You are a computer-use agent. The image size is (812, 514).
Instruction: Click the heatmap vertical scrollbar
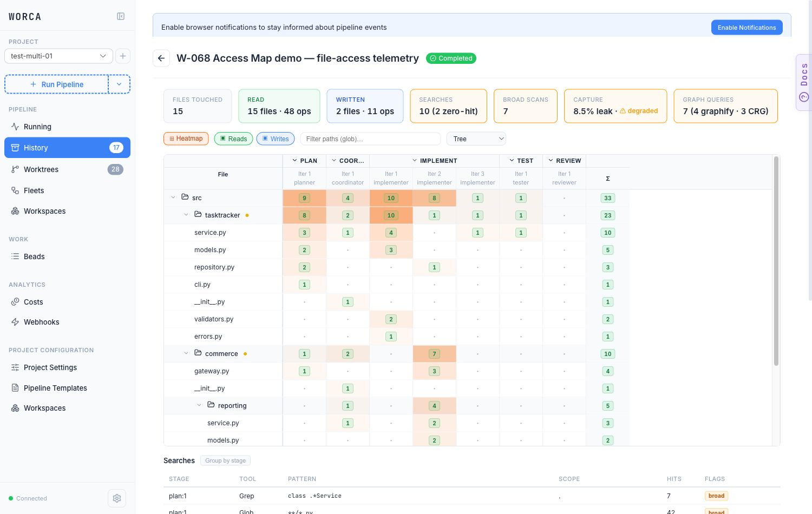point(776,261)
